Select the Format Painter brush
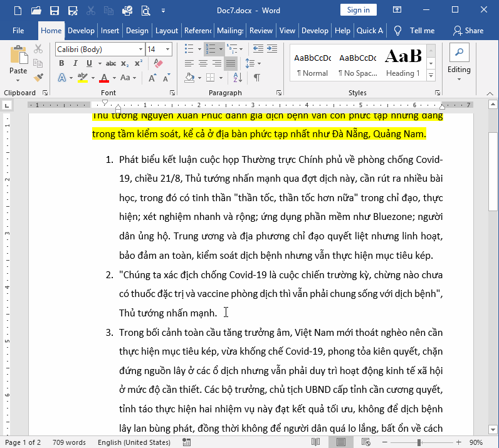This screenshot has width=499, height=448. click(x=38, y=77)
